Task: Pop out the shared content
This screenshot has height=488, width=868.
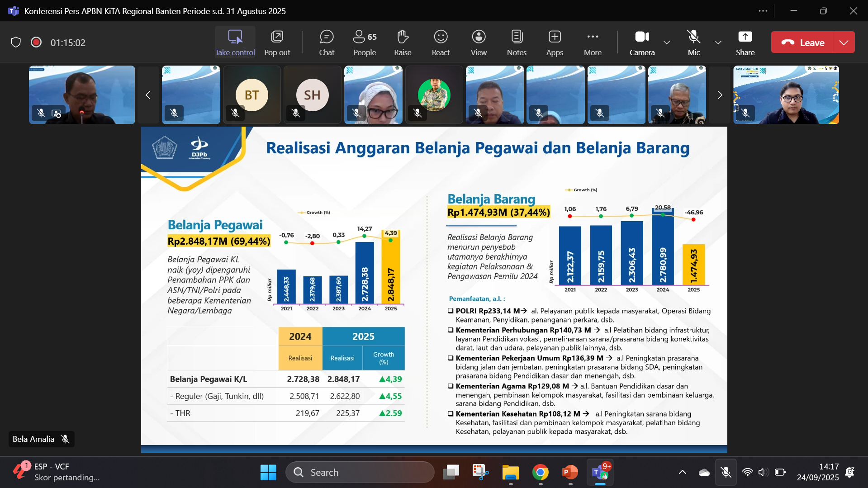Action: pos(277,42)
